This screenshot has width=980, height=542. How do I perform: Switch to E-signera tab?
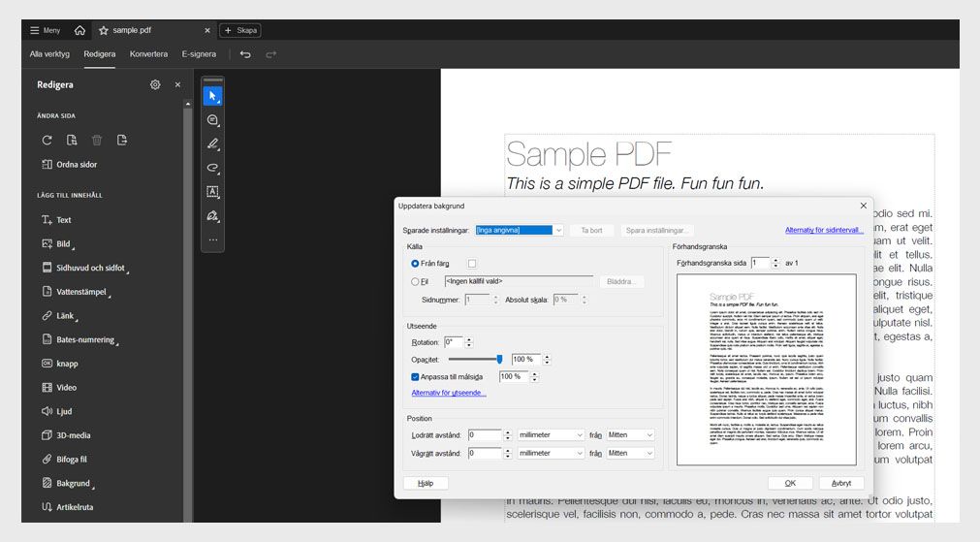pyautogui.click(x=199, y=54)
